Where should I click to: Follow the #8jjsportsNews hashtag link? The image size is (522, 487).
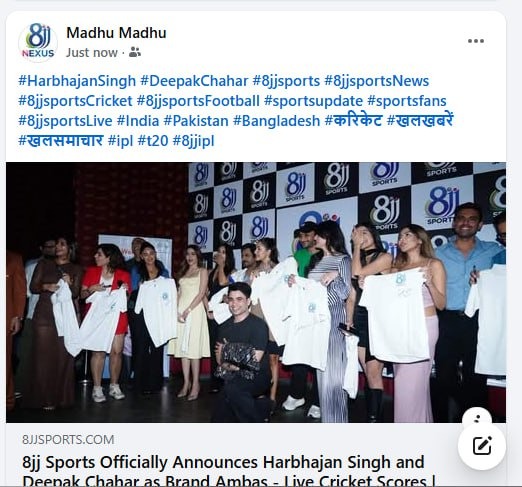(377, 81)
